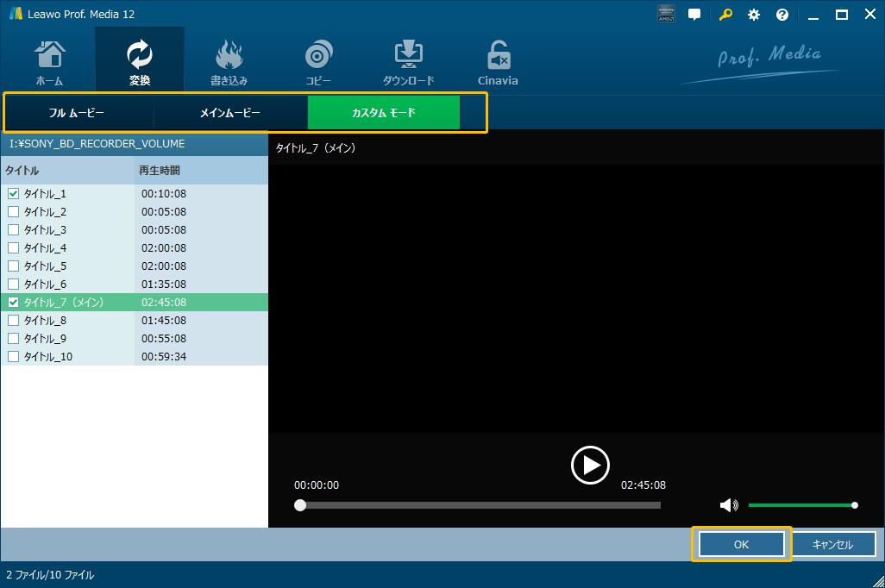Adjust the green volume slider
885x588 pixels.
click(801, 505)
